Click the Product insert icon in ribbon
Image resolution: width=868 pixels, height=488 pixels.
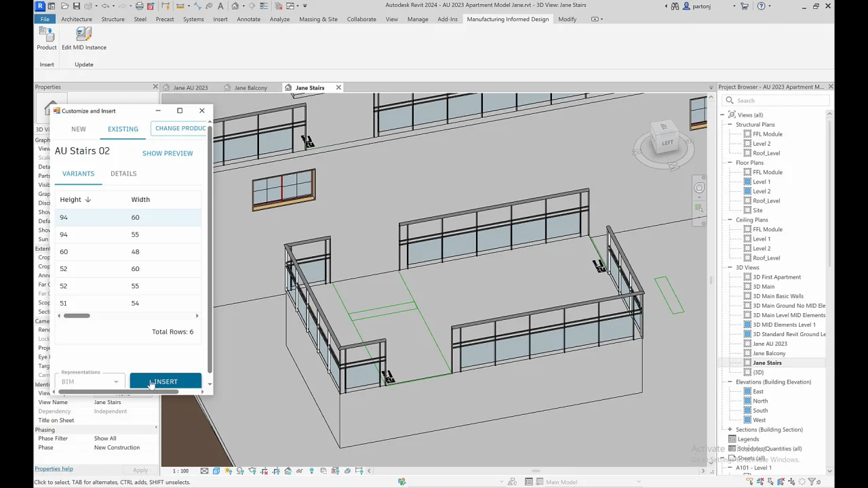pyautogui.click(x=46, y=35)
